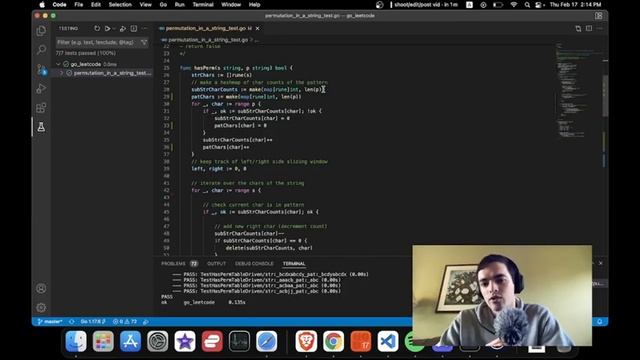Open the Terminal menu
The image size is (640, 360).
pyautogui.click(x=203, y=5)
